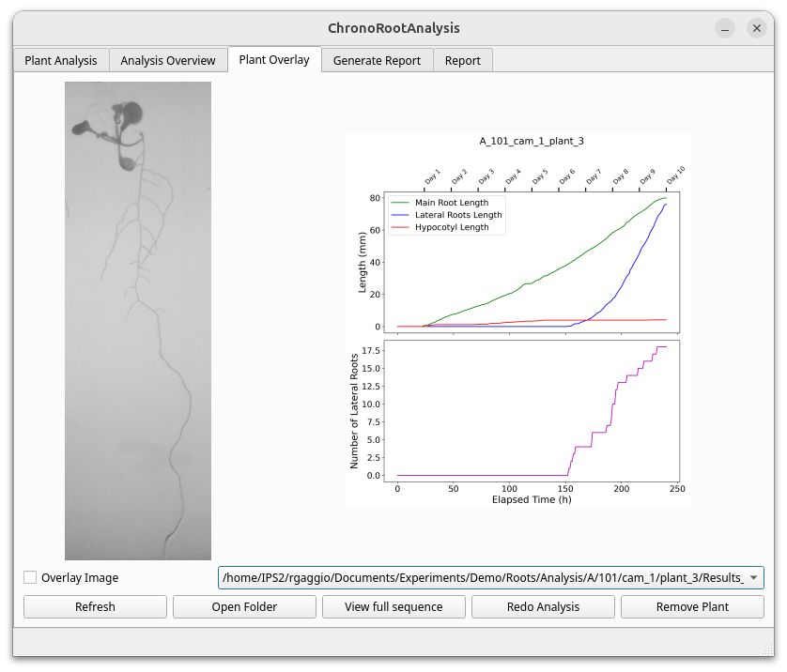The height and width of the screenshot is (672, 787).
Task: Click the Hypocotyl Length legend entry
Action: tap(451, 227)
